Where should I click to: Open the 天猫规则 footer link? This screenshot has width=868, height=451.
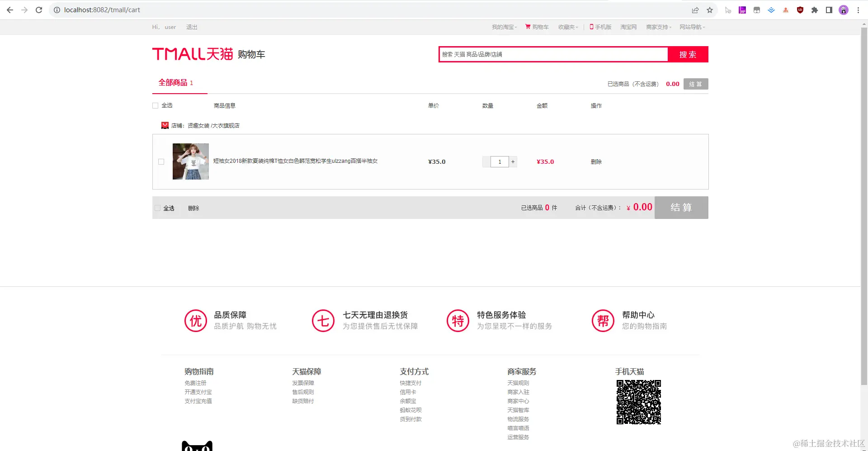(x=518, y=383)
